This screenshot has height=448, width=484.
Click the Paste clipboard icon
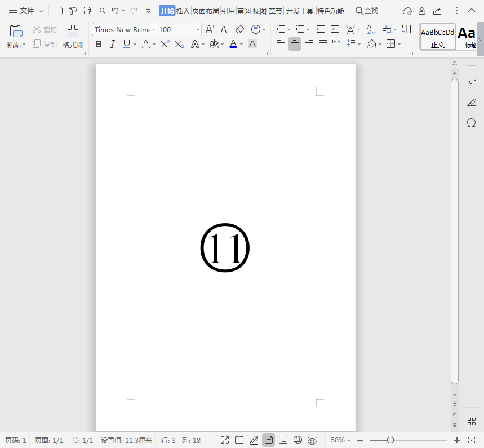coord(16,31)
